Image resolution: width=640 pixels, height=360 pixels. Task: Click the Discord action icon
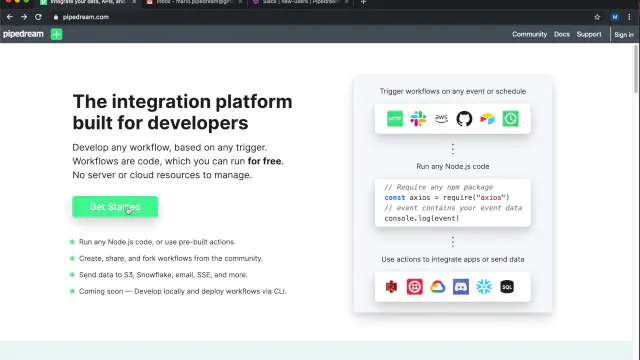461,287
